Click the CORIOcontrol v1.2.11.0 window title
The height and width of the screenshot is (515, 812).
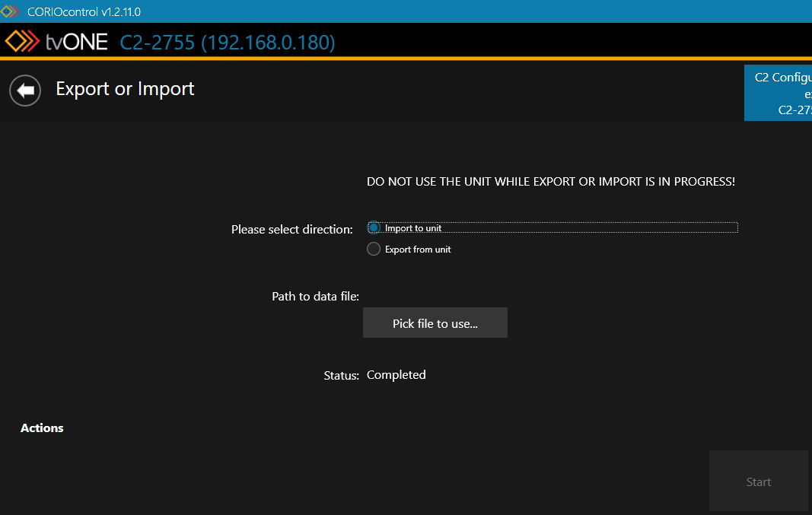tap(84, 11)
